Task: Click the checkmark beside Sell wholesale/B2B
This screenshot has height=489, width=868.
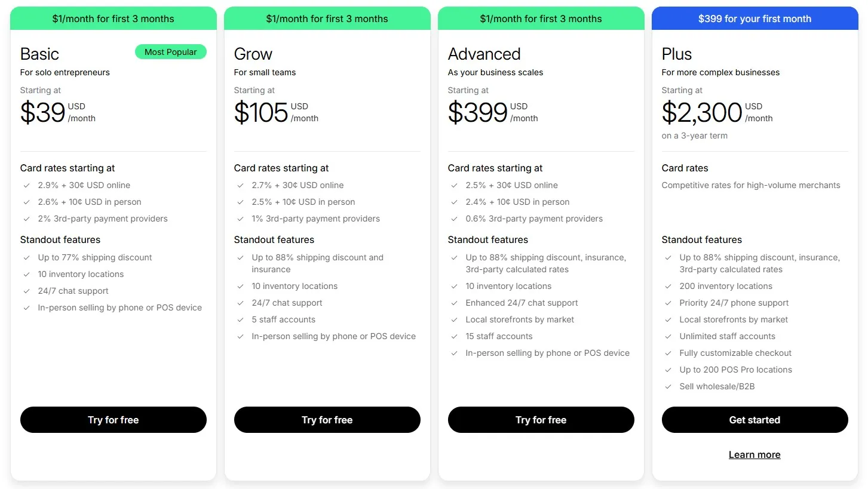Action: [668, 386]
